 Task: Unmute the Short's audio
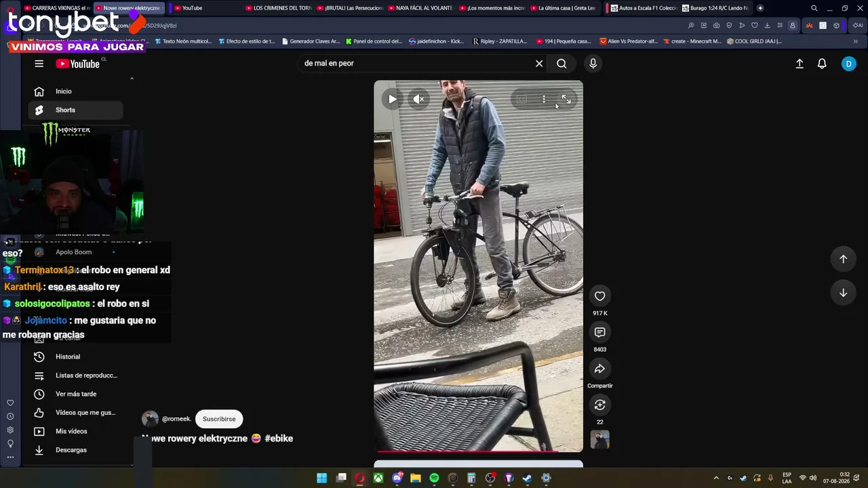tap(418, 99)
